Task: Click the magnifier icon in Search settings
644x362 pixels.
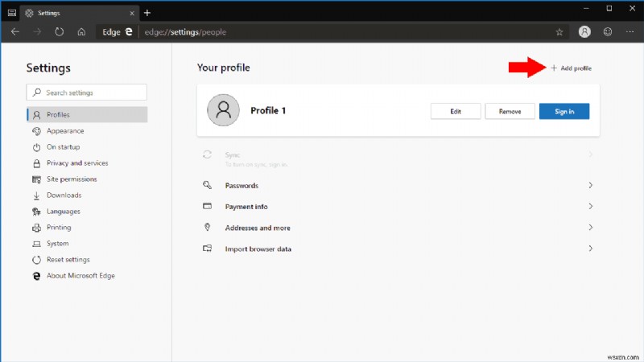Action: tap(37, 93)
